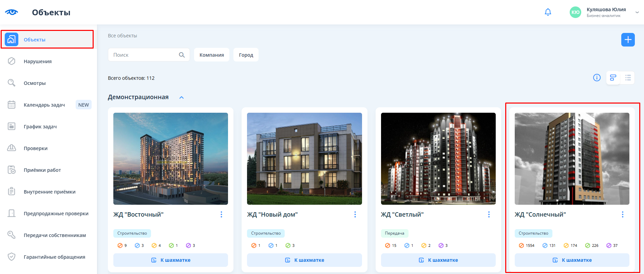Viewport: 644px width, 274px height.
Task: Click the red violations counter on ЖД "Светлый"
Action: 391,245
